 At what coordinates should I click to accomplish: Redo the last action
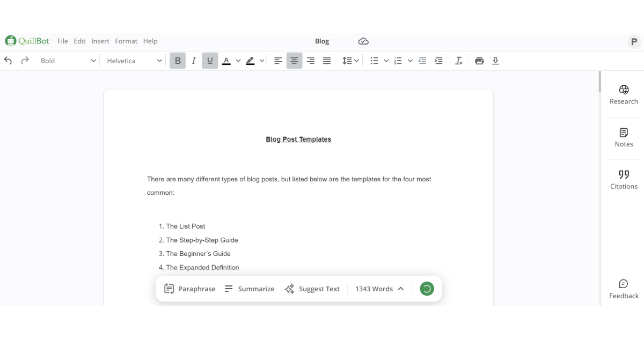point(25,61)
